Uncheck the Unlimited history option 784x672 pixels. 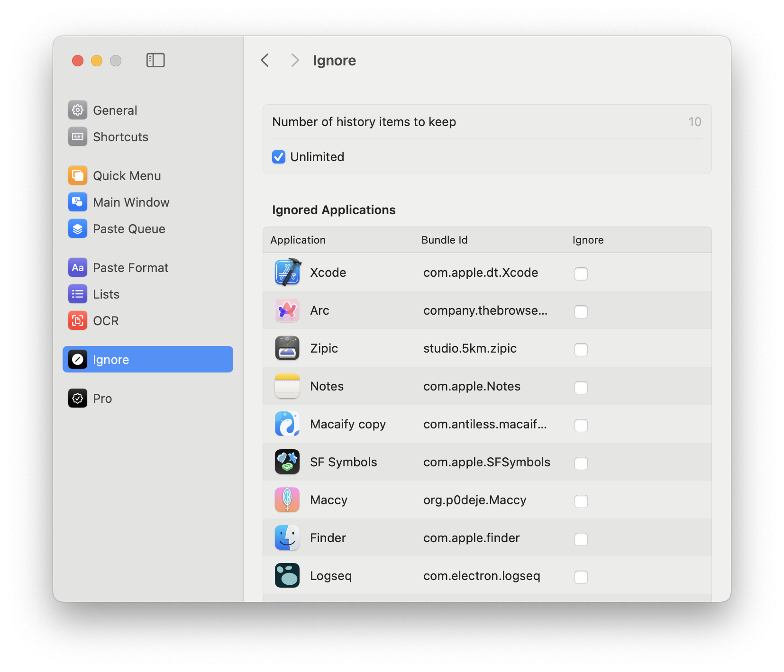pyautogui.click(x=279, y=156)
